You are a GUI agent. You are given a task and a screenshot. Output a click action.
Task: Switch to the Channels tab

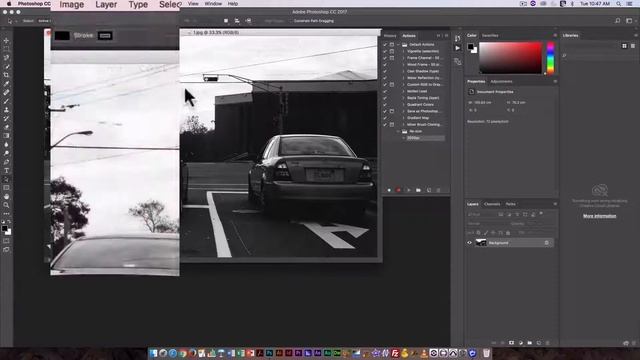492,204
